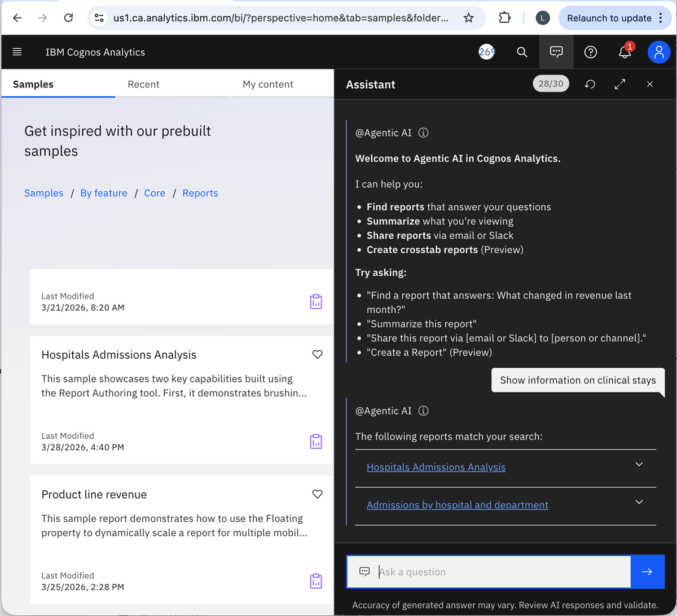The image size is (677, 616).
Task: Click the Ask a question input field
Action: pos(502,572)
